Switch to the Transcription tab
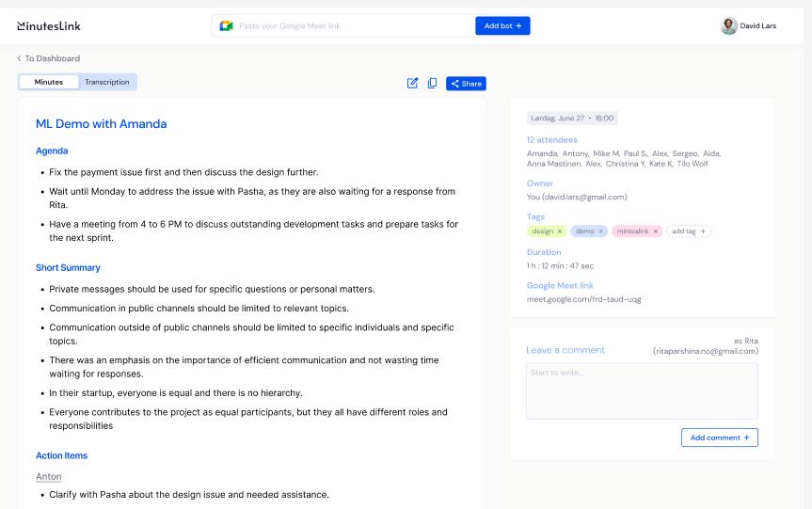 (107, 82)
